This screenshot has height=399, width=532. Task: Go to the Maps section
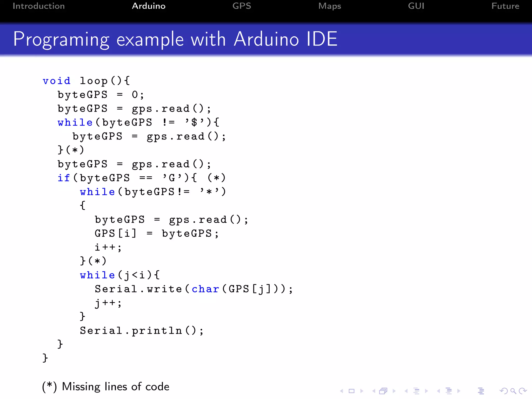pyautogui.click(x=330, y=6)
